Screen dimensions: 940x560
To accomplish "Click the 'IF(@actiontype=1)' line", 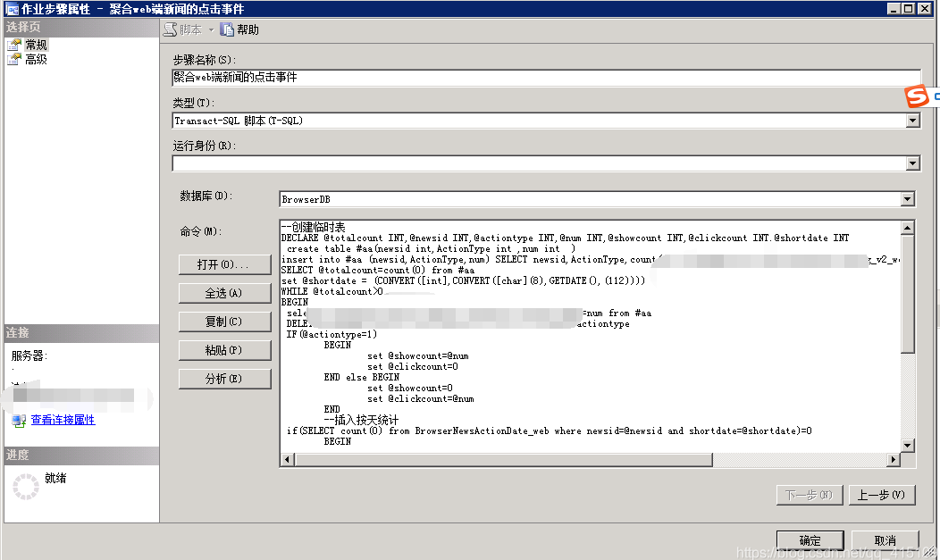I will click(332, 335).
